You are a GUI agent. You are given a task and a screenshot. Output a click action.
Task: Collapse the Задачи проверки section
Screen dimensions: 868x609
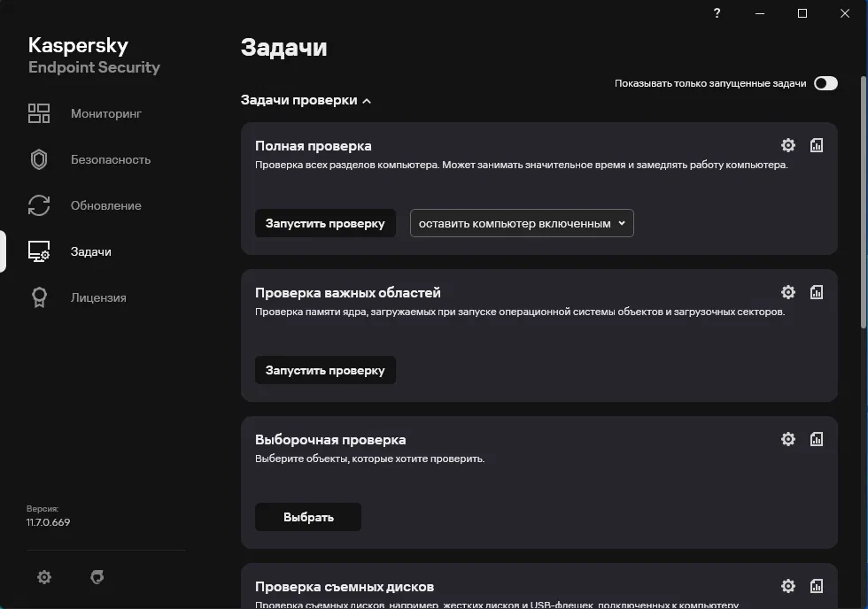point(306,100)
